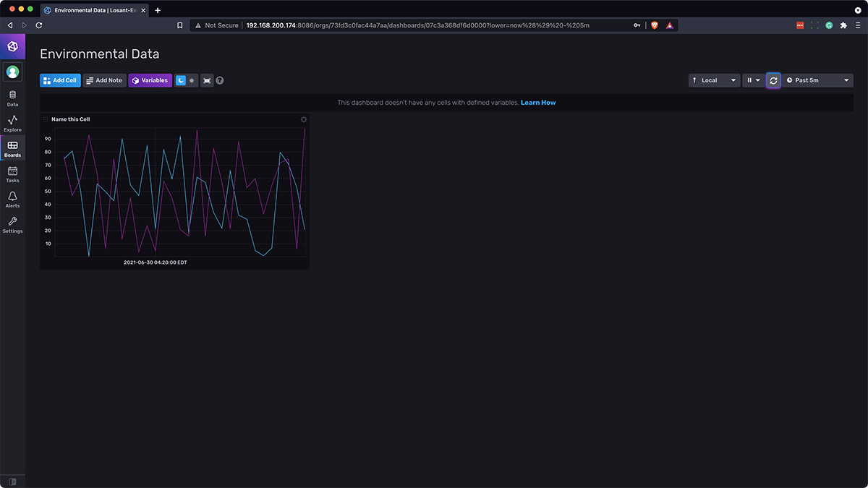The image size is (868, 488).
Task: Close the Environmental Data browser tab
Action: click(x=143, y=10)
